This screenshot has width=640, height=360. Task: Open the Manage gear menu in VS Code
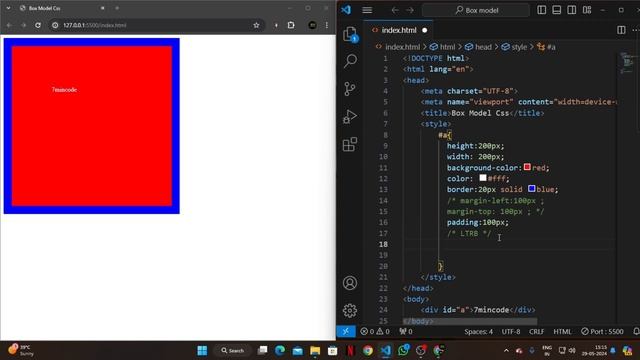350,311
